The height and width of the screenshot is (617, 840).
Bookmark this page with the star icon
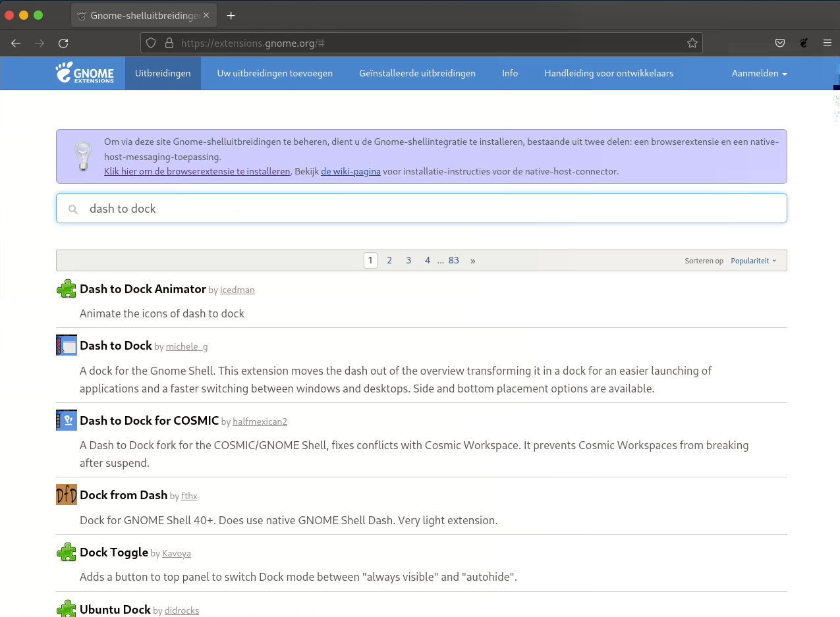(x=692, y=43)
